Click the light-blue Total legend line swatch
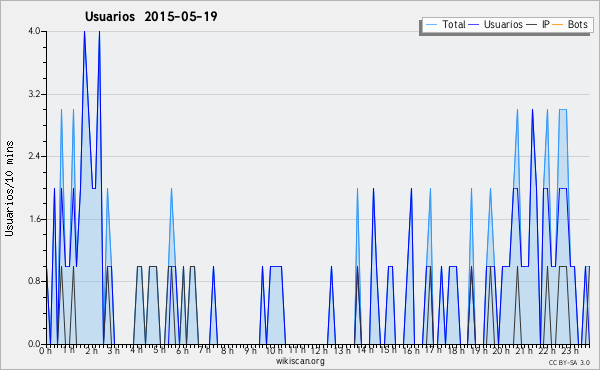 point(431,25)
